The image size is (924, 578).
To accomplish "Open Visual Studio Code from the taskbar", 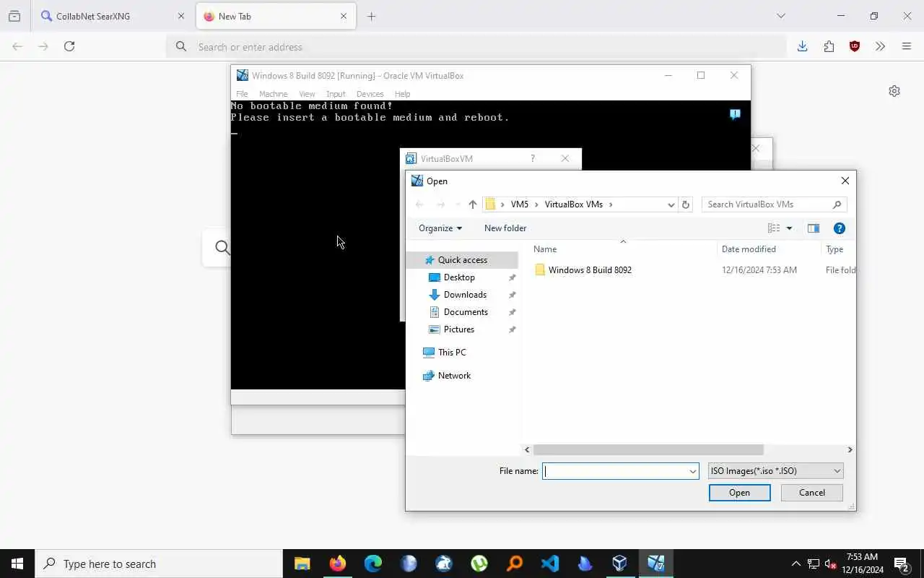I will tap(550, 564).
